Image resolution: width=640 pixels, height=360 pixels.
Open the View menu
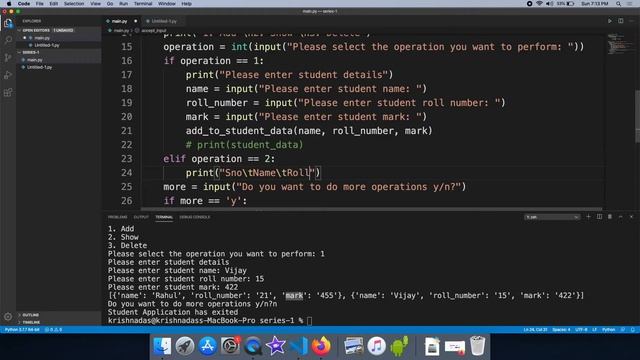pyautogui.click(x=96, y=4)
